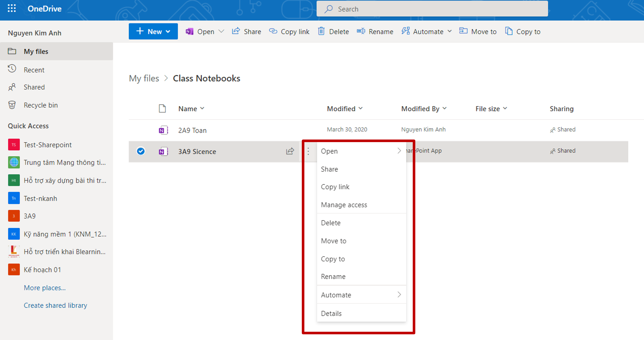Screen dimensions: 644x340
Task: Choose Manage access in context menu
Action: [x=344, y=205]
